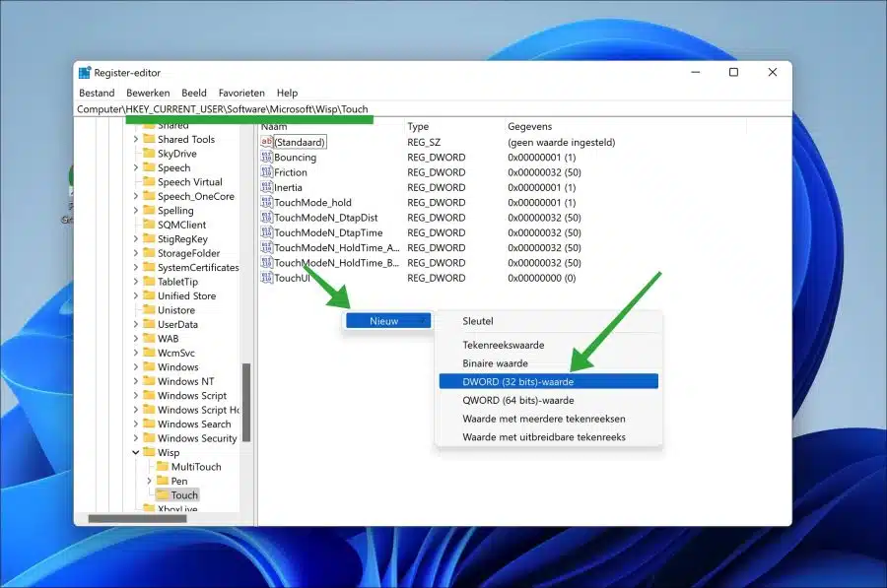Open the Favorieten menu
The height and width of the screenshot is (588, 887).
click(x=241, y=93)
